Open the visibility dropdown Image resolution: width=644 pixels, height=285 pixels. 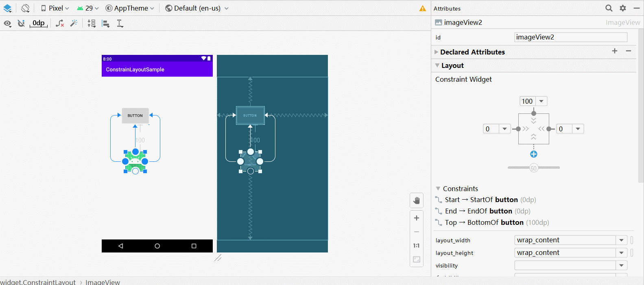(622, 265)
